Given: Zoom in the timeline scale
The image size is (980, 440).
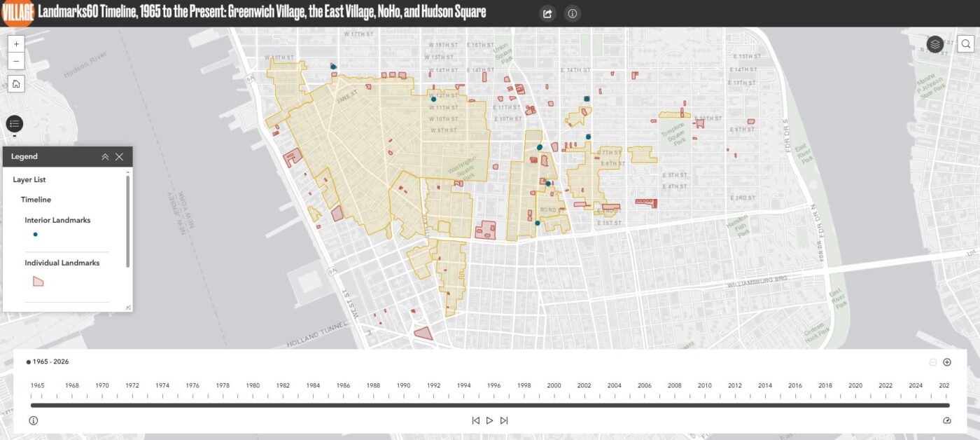Looking at the screenshot, I should tap(947, 362).
